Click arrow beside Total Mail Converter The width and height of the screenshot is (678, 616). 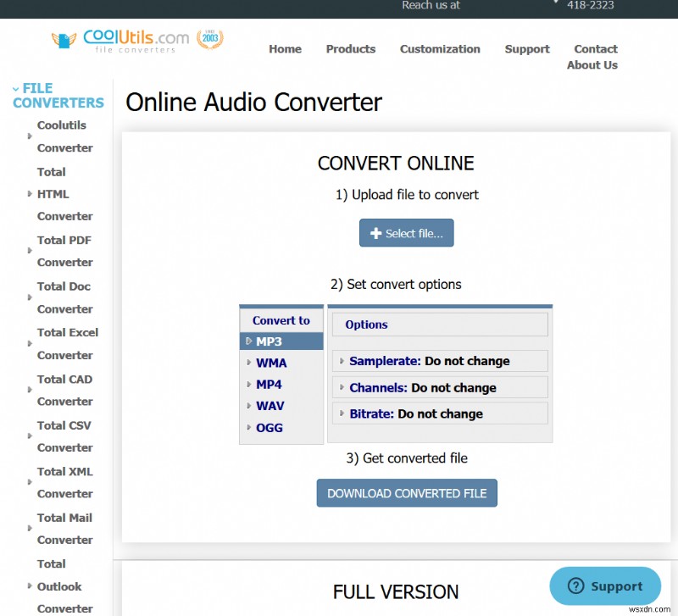pyautogui.click(x=30, y=528)
